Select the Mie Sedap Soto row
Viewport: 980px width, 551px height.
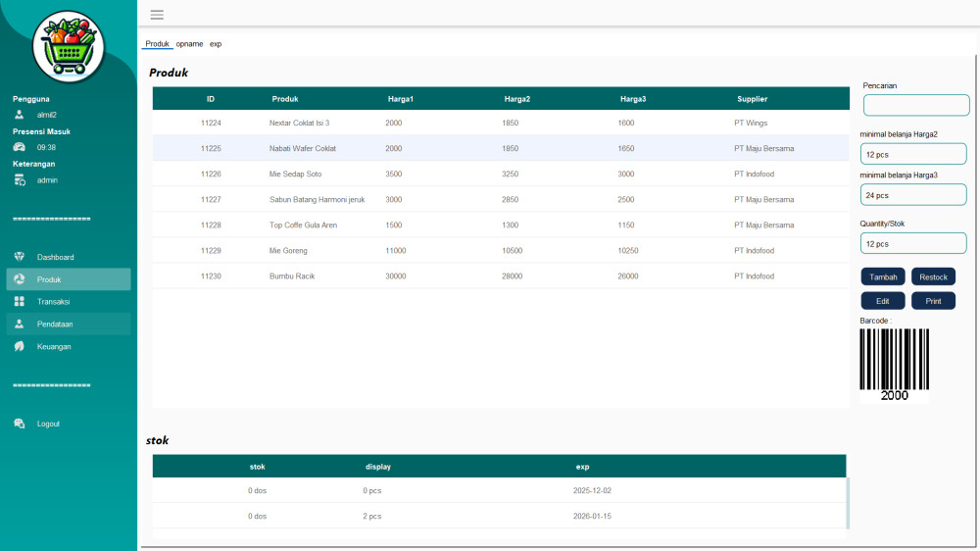coord(500,174)
